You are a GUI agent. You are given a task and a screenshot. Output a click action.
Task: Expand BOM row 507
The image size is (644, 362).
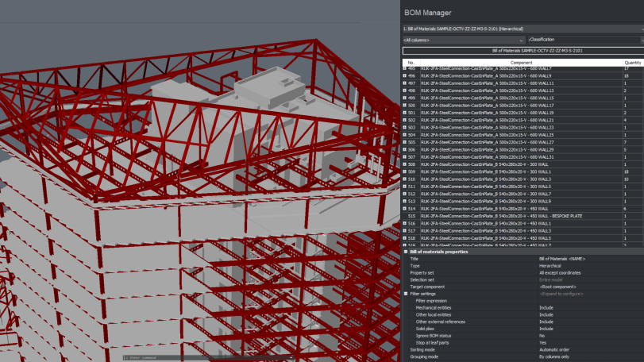404,157
